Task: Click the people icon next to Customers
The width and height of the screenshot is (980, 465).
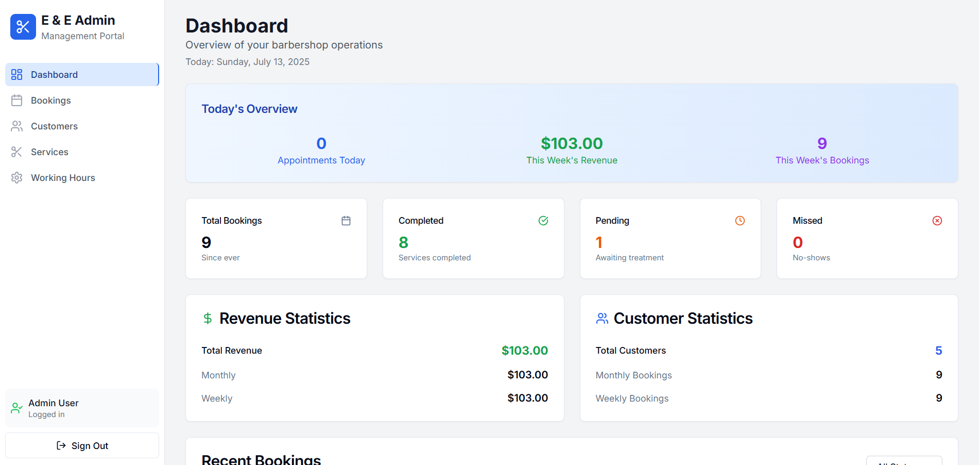Action: [16, 126]
